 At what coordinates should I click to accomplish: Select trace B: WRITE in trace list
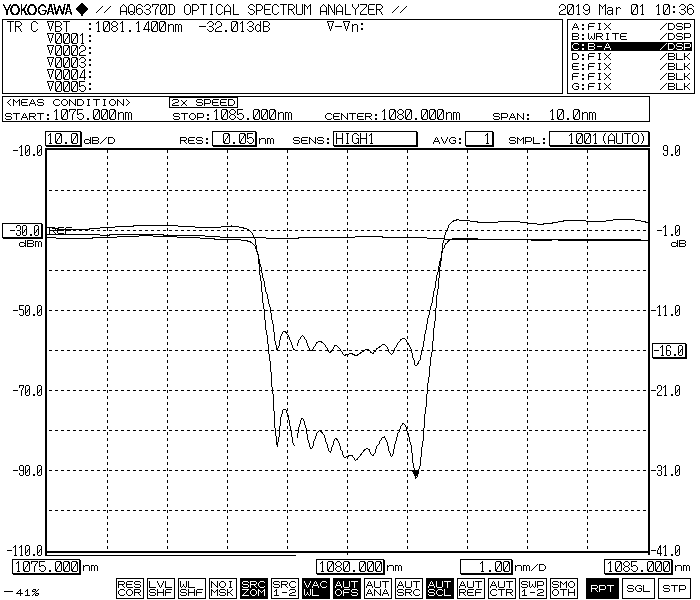(x=630, y=36)
